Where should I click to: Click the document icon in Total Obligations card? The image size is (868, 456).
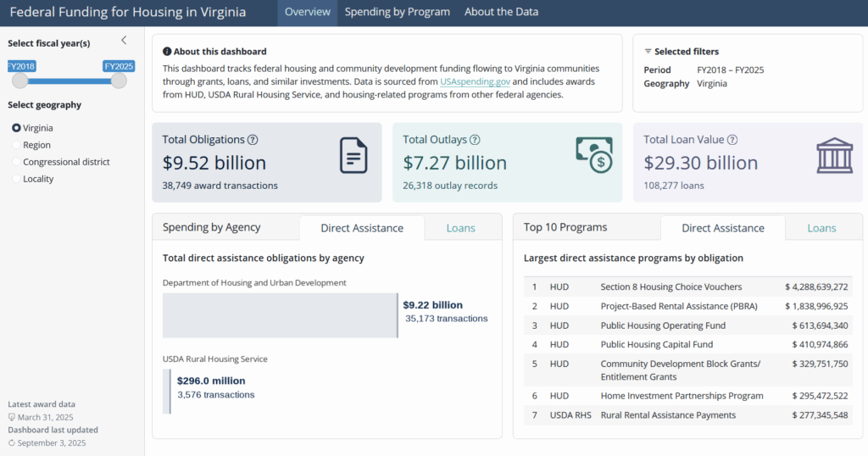[353, 156]
